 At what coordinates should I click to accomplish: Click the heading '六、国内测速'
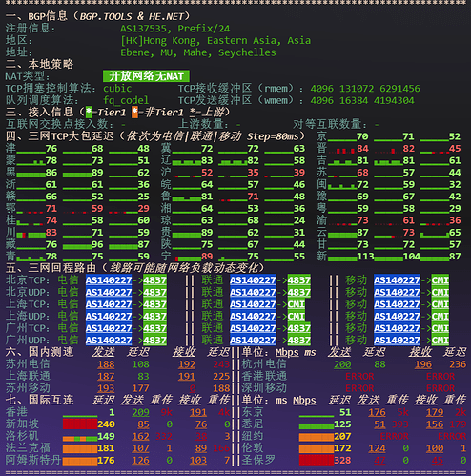(39, 352)
